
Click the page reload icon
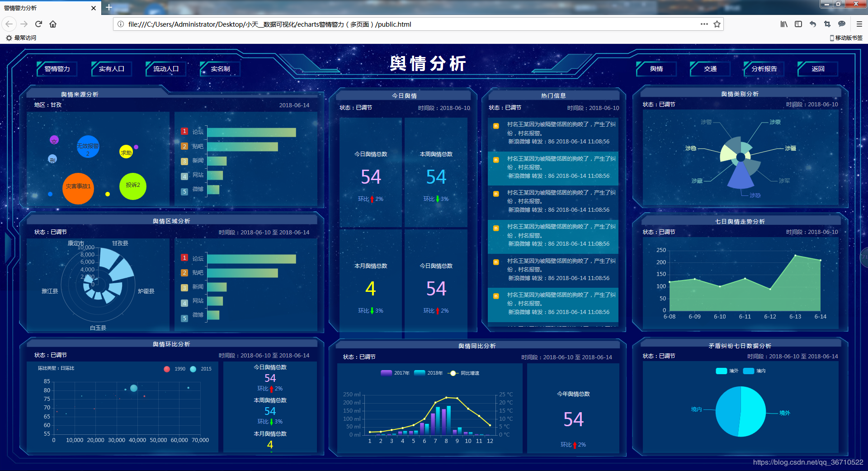pos(38,24)
